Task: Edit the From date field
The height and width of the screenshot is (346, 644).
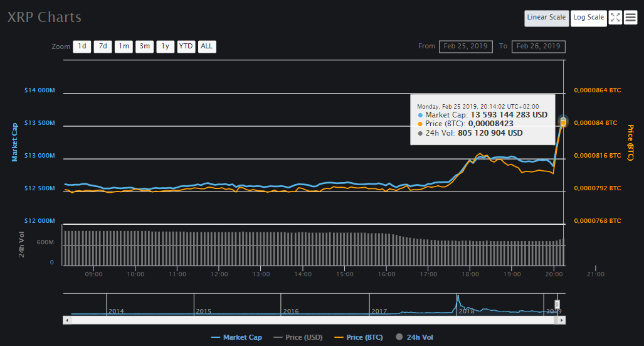Action: [466, 46]
